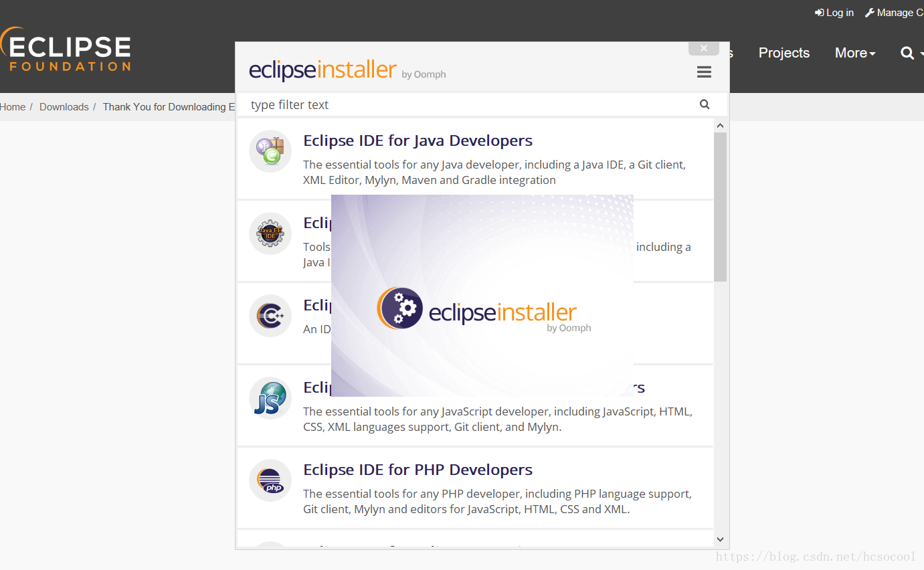Close the Eclipse Installer window
This screenshot has height=570, width=924.
pos(704,48)
